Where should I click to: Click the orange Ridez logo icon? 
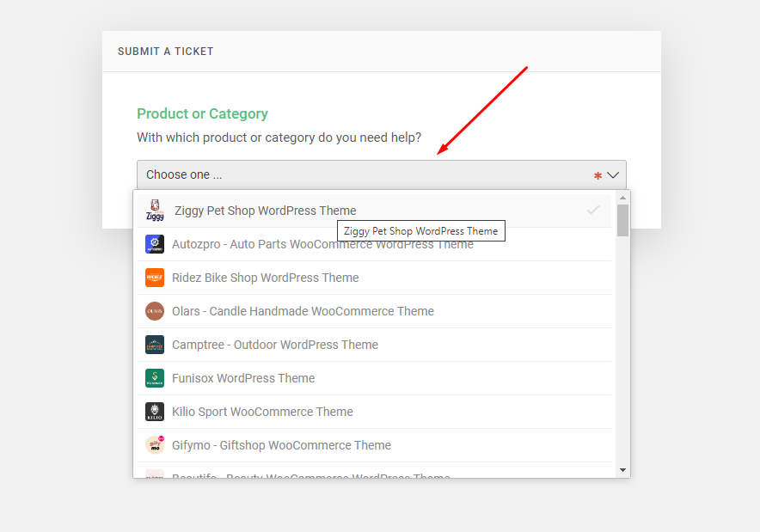pos(155,278)
